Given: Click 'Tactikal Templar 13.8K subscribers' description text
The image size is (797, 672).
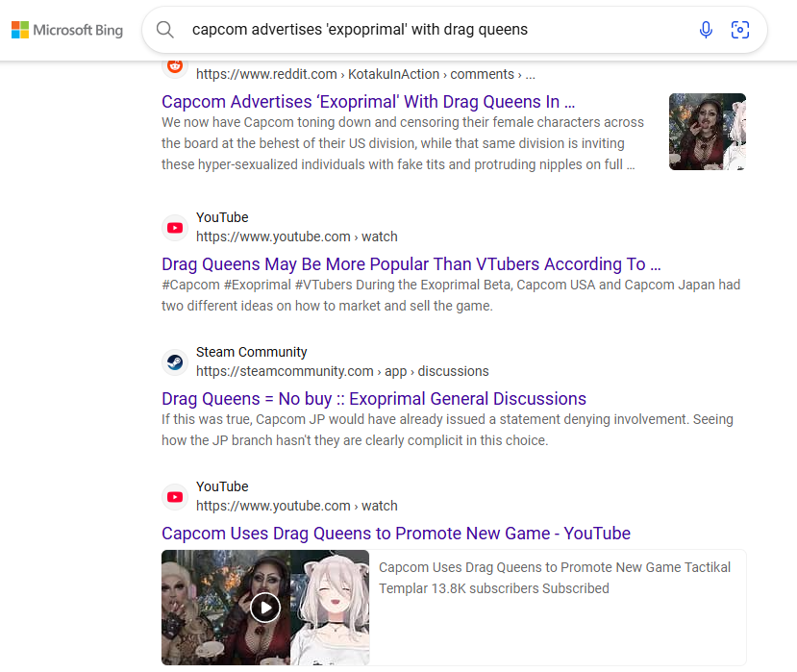Looking at the screenshot, I should coord(555,578).
